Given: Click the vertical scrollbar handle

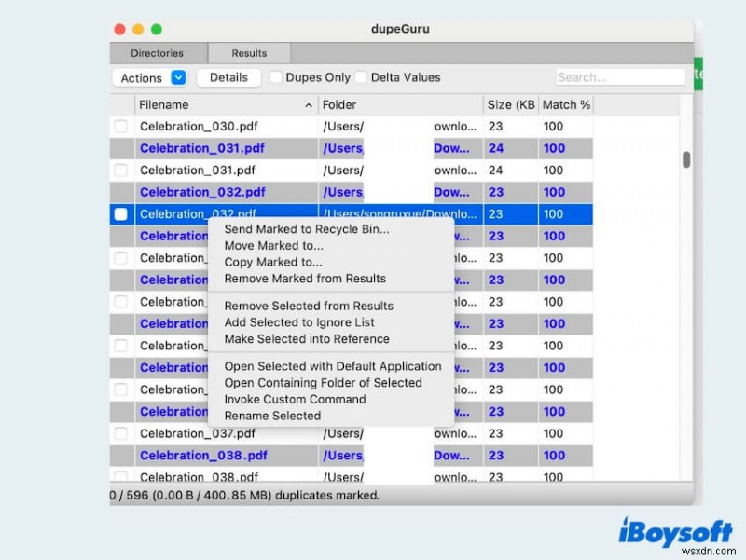Looking at the screenshot, I should pos(686,159).
